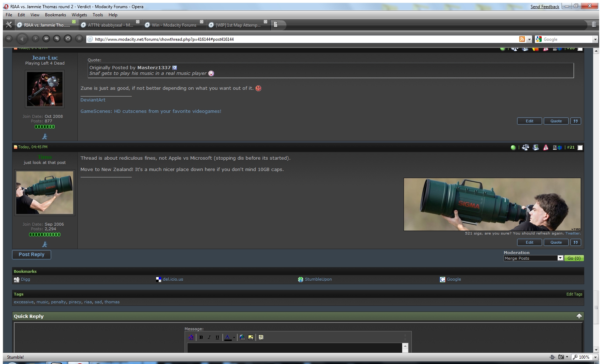602x364 pixels.
Task: Click the RSS feed icon in address bar
Action: (x=522, y=39)
